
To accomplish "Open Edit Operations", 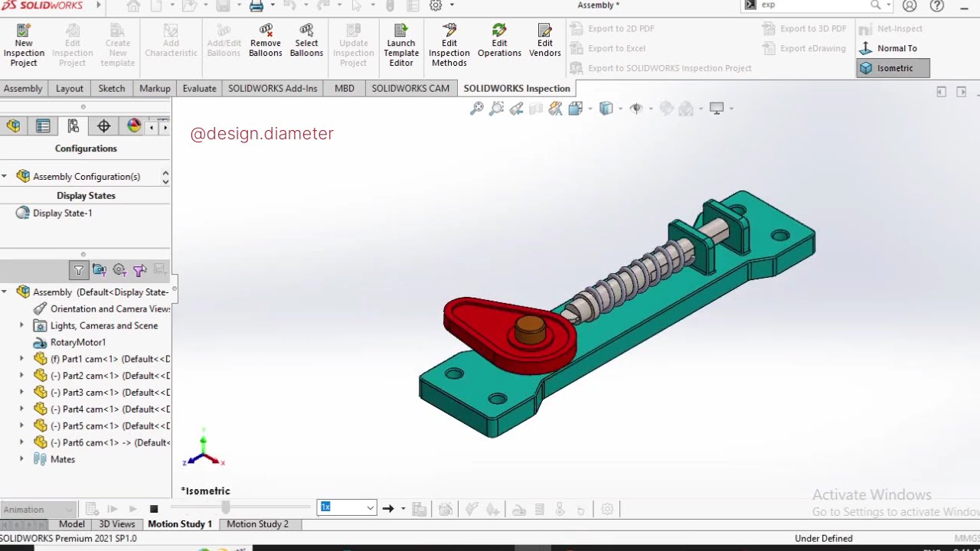I will [x=499, y=41].
